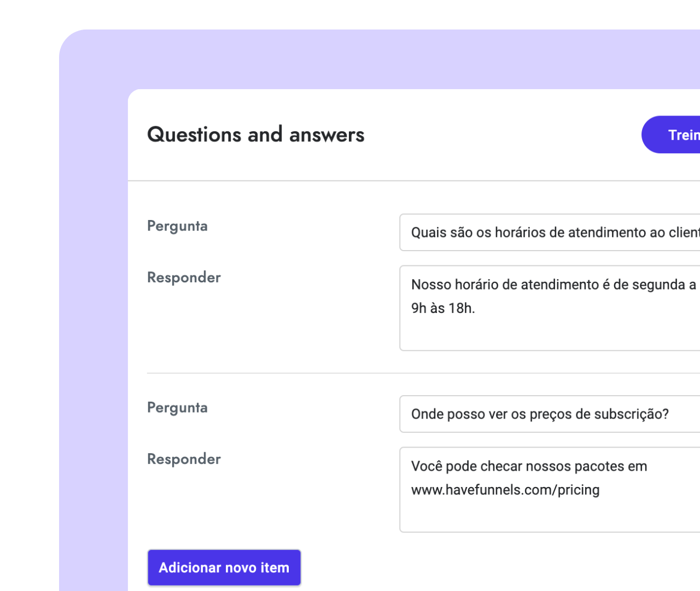Select the text 9h às 18h in the answer

click(442, 308)
